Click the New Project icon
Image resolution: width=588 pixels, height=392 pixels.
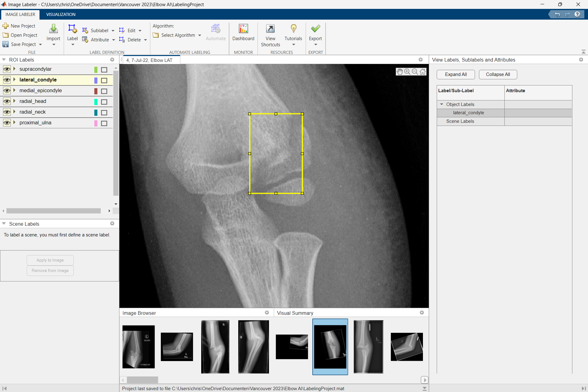[6, 26]
